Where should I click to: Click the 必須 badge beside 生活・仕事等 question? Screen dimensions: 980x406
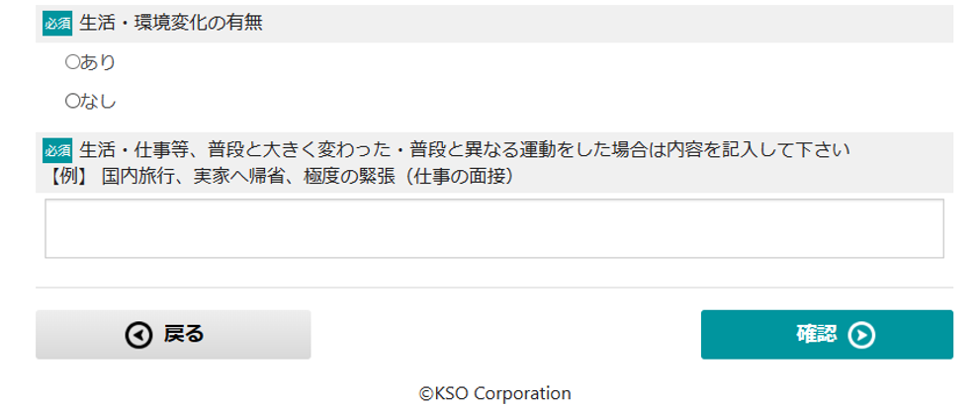point(57,150)
